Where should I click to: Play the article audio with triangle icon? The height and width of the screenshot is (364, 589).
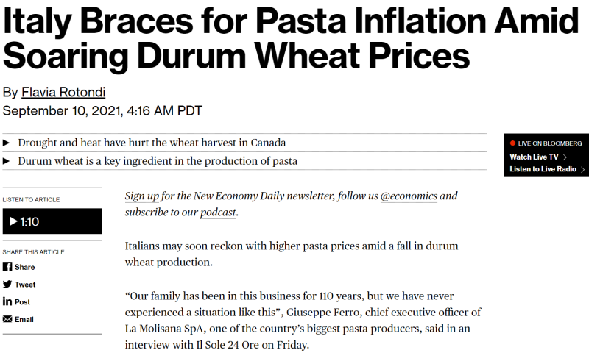pyautogui.click(x=13, y=221)
